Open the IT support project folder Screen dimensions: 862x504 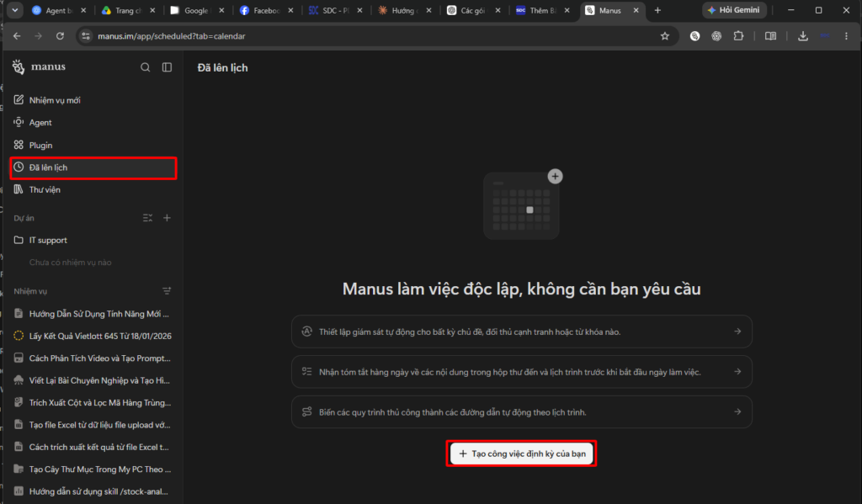93,240
